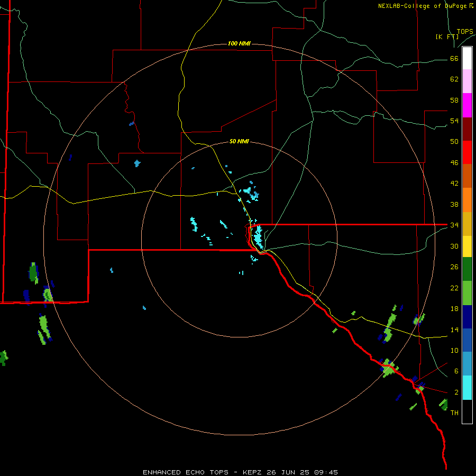Click the legend value "38"
Image resolution: width=476 pixels, height=476 pixels.
coord(454,204)
